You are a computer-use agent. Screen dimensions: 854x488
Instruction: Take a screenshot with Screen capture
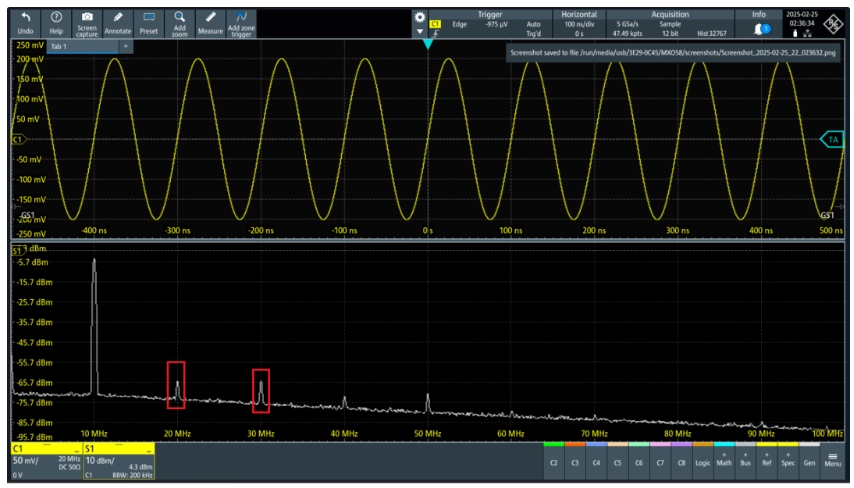click(87, 22)
